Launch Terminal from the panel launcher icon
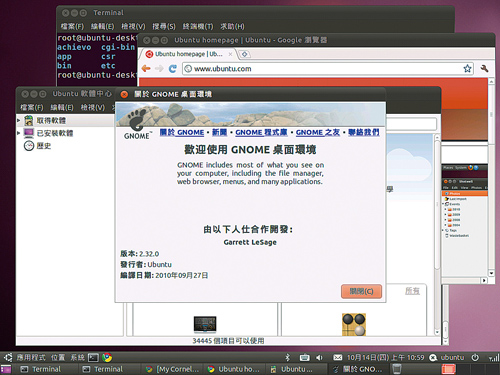Viewport: 500px width, 375px height. [93, 358]
